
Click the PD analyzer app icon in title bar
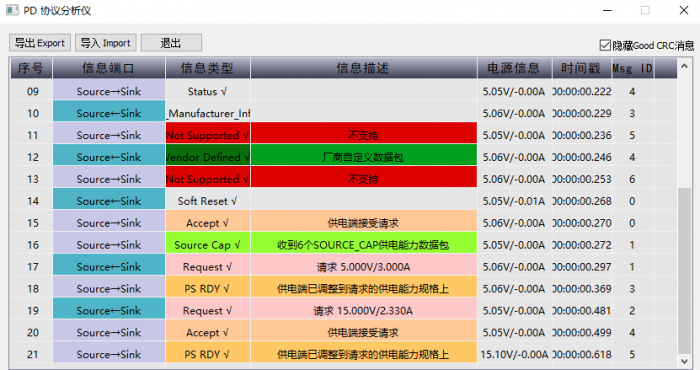coord(12,10)
